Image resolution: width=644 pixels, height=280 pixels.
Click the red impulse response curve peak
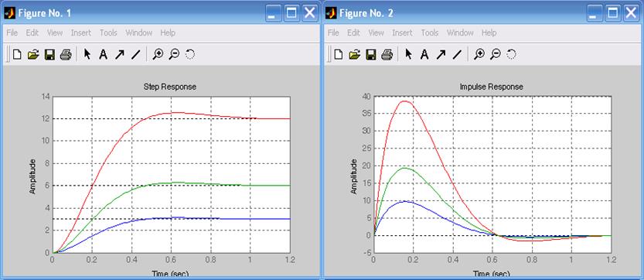click(405, 101)
